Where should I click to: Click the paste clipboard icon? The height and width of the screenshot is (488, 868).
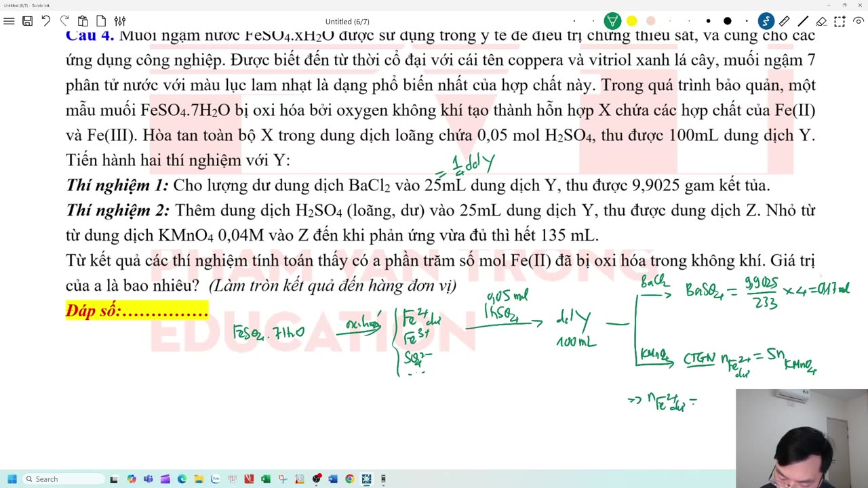83,21
